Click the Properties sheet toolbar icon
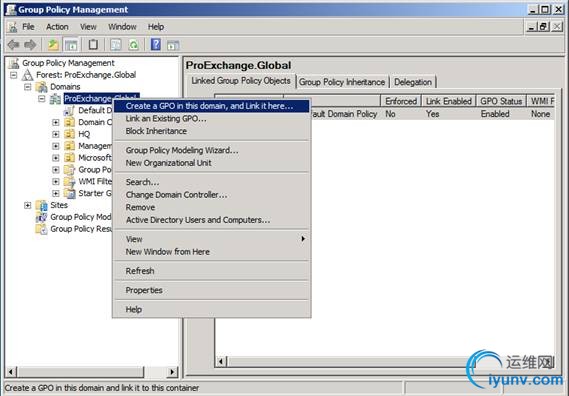The width and height of the screenshot is (569, 396). [116, 45]
